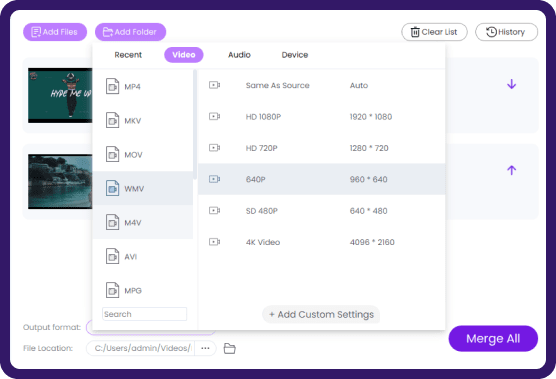Browse file location with three-dots button

tap(205, 348)
